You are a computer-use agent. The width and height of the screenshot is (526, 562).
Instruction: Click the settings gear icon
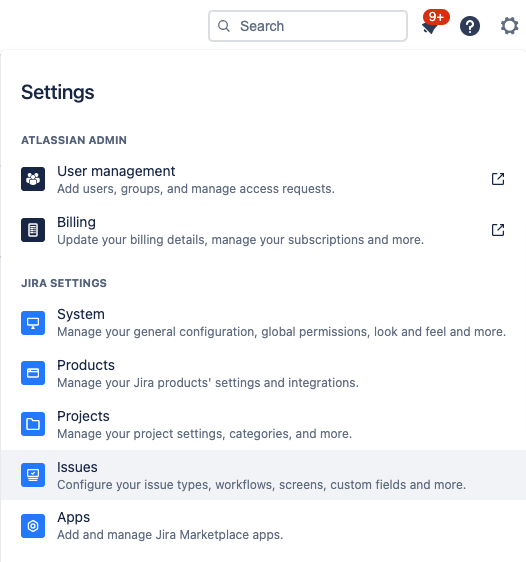[509, 26]
